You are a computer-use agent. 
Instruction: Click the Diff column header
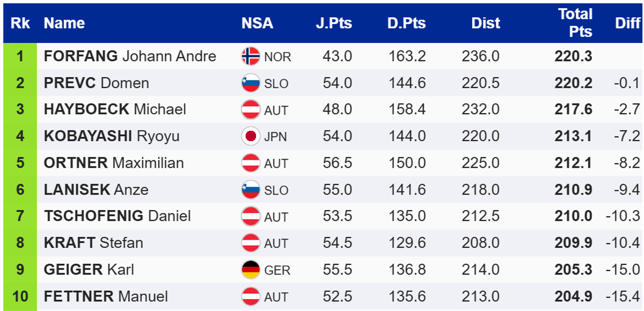[x=627, y=23]
